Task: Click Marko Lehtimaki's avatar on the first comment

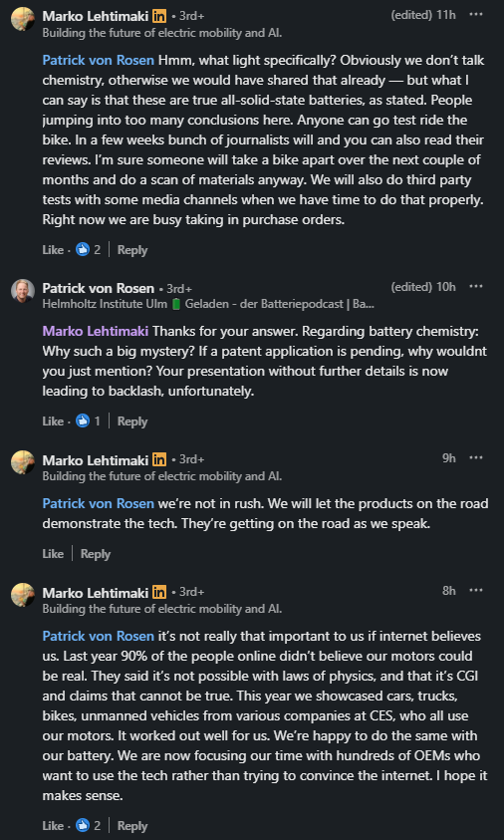Action: coord(23,19)
